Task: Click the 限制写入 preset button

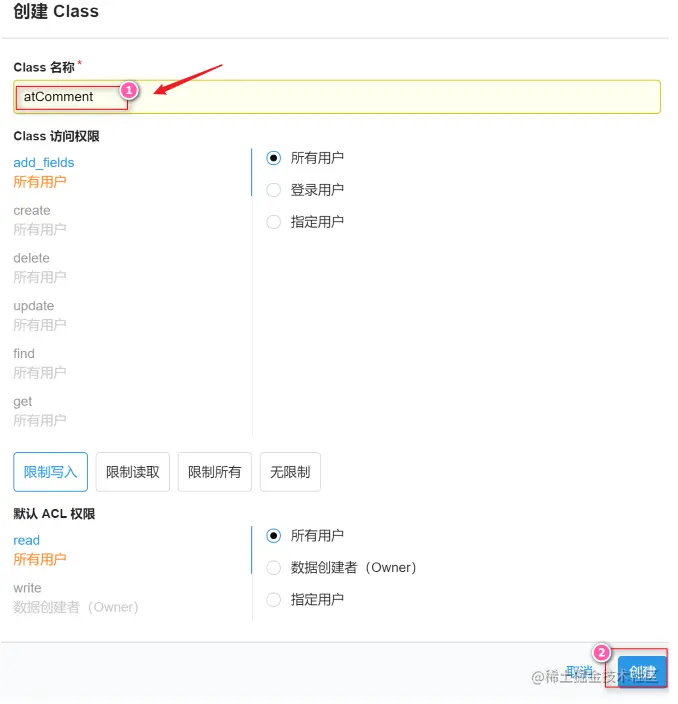Action: 51,472
